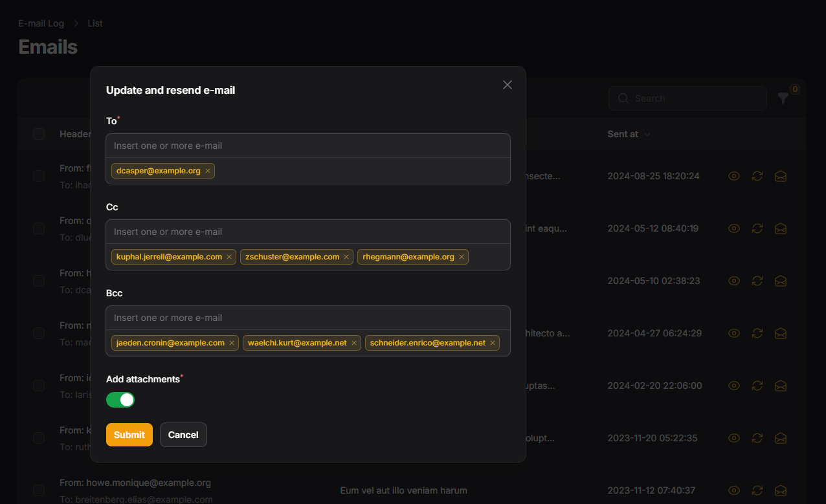Screen dimensions: 826x504
Task: Open the table filter funnel icon
Action: (x=783, y=98)
